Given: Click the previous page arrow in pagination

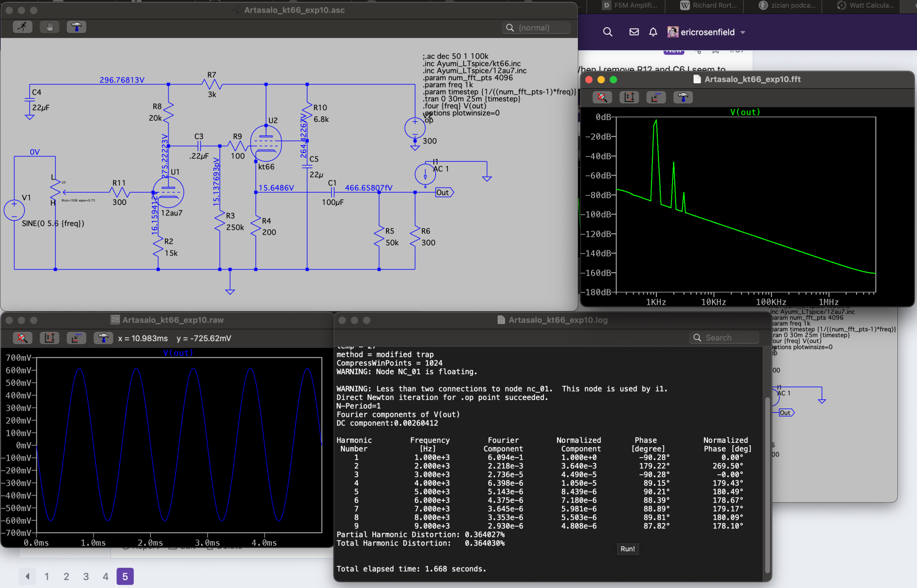Looking at the screenshot, I should (27, 576).
